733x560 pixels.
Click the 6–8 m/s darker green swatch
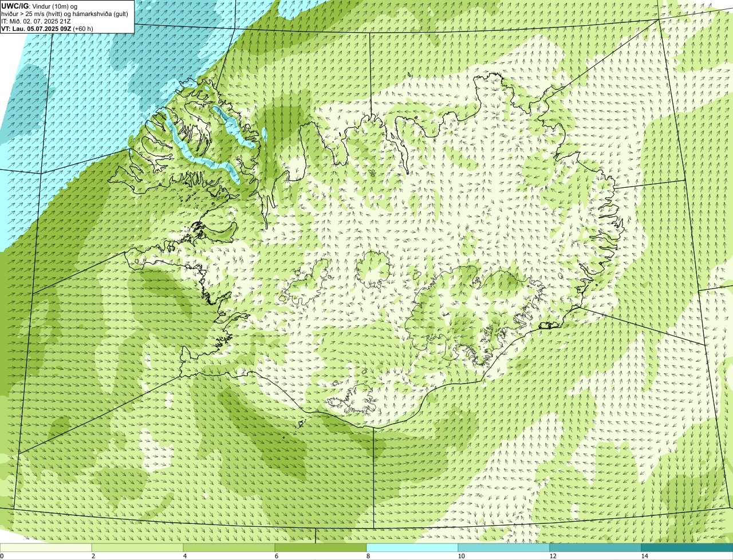(x=321, y=547)
